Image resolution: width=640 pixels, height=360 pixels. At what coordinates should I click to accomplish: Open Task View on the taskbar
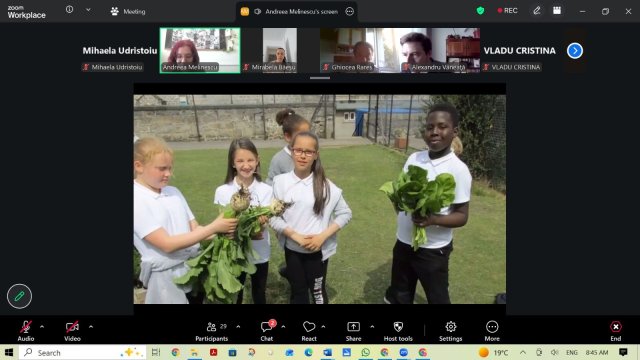(156, 352)
